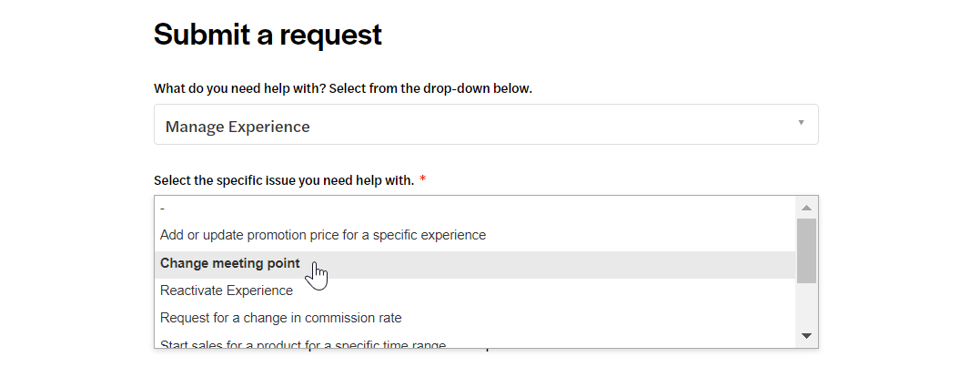The height and width of the screenshot is (367, 980).
Task: Choose "Request for a change in commission rate"
Action: tap(475, 318)
